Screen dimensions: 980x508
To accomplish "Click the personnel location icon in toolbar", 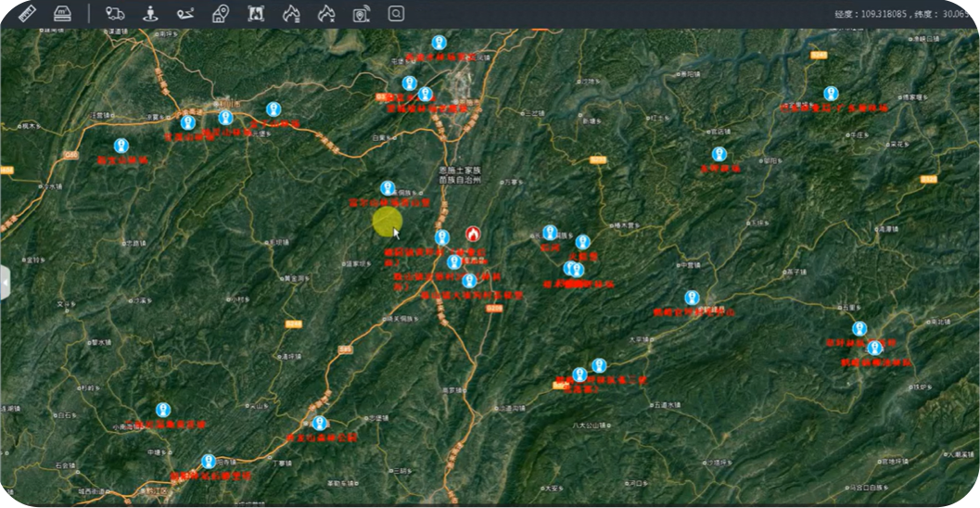I will tap(151, 13).
